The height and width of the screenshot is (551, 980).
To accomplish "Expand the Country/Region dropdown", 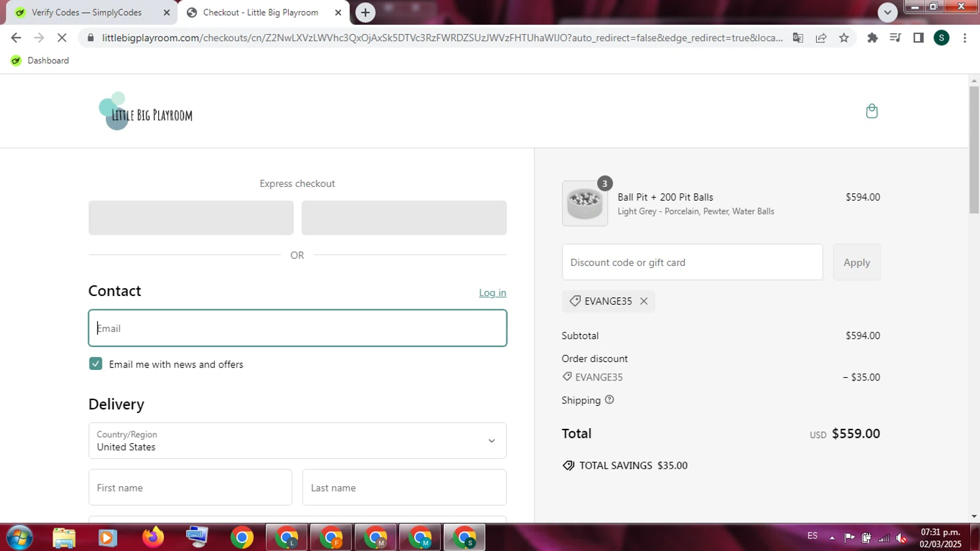I will (297, 441).
